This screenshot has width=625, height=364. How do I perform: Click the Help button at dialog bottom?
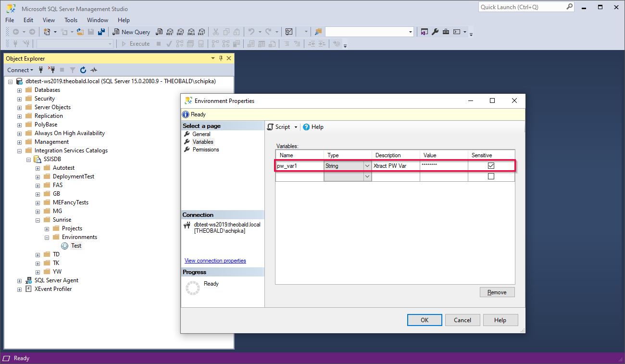[500, 320]
